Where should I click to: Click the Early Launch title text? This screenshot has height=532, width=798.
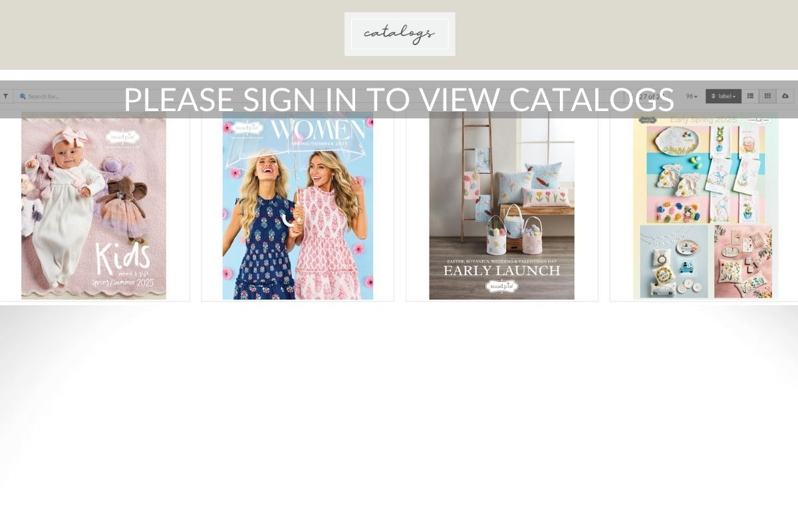(x=501, y=271)
